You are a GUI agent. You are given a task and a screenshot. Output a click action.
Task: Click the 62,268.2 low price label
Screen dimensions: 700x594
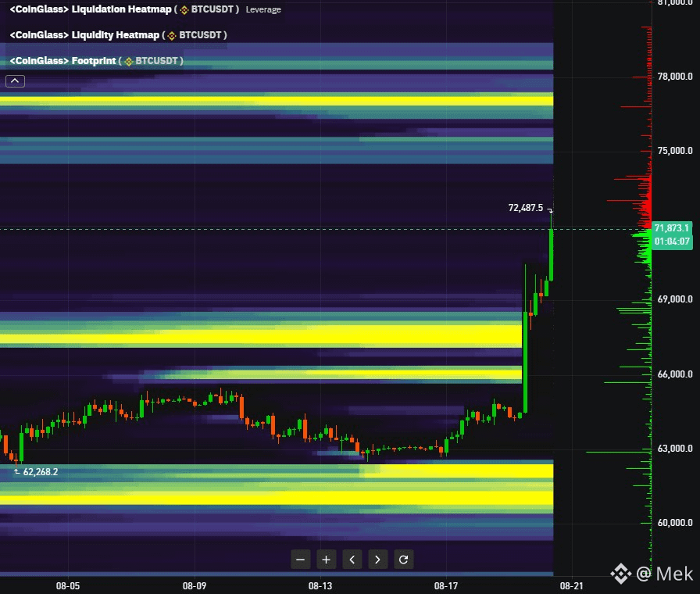[41, 471]
